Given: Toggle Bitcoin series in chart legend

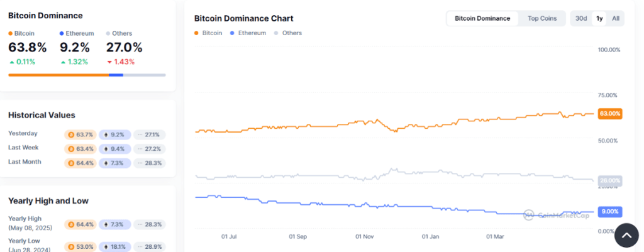Looking at the screenshot, I should [x=208, y=33].
